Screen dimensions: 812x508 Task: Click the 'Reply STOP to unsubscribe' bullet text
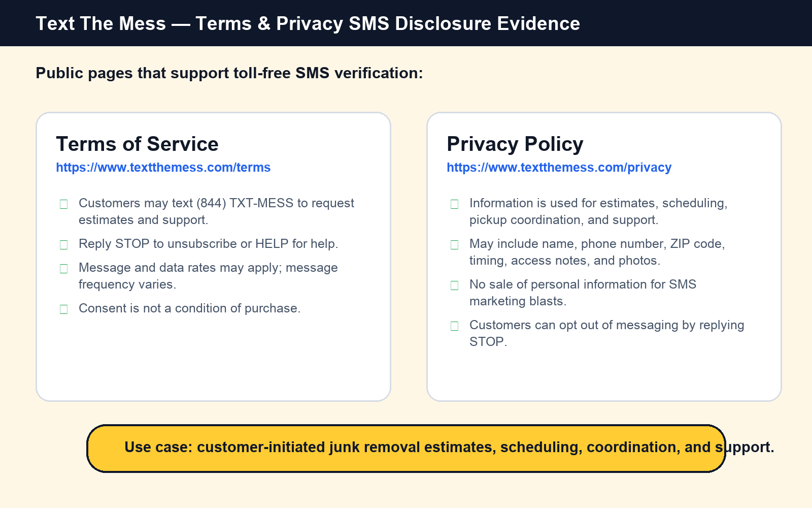tap(208, 244)
